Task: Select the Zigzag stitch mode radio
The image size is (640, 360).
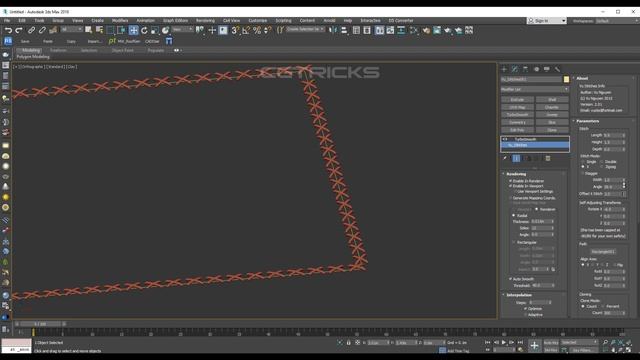Action: [x=602, y=167]
